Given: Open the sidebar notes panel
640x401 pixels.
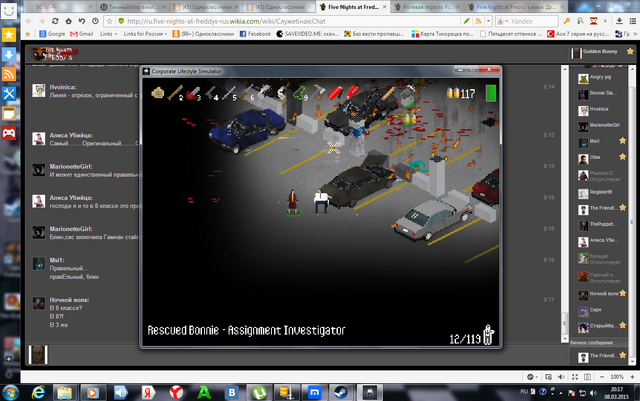Looking at the screenshot, I should pos(9,114).
